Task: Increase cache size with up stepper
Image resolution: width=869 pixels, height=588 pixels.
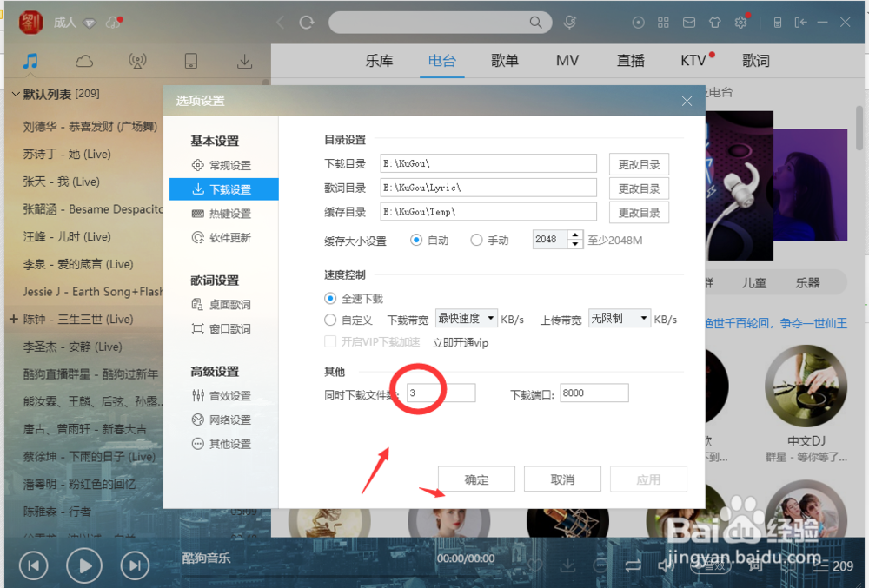Action: (x=575, y=235)
